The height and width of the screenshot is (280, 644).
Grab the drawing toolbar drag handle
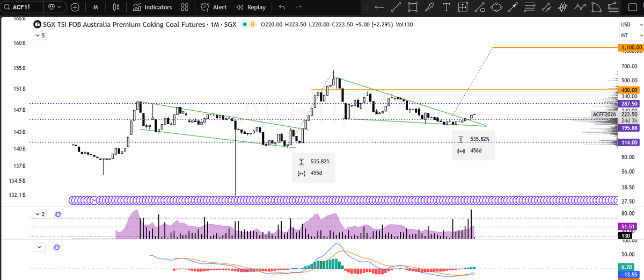(365, 8)
